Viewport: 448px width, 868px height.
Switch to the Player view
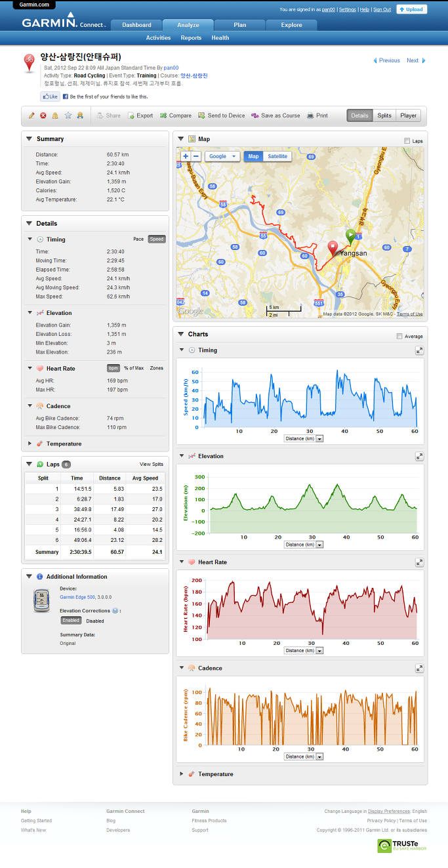tap(409, 115)
